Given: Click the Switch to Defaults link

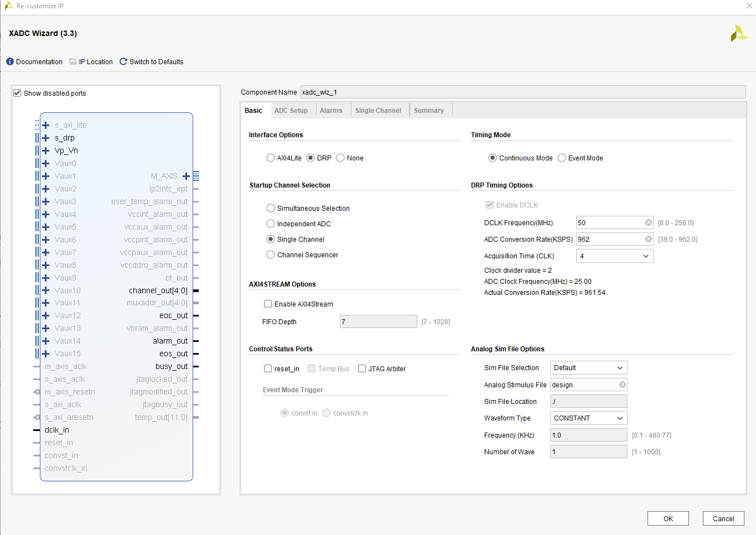Looking at the screenshot, I should 157,61.
